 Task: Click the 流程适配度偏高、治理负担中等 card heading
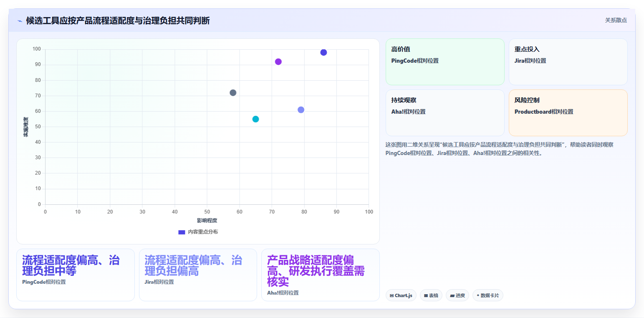(x=71, y=265)
